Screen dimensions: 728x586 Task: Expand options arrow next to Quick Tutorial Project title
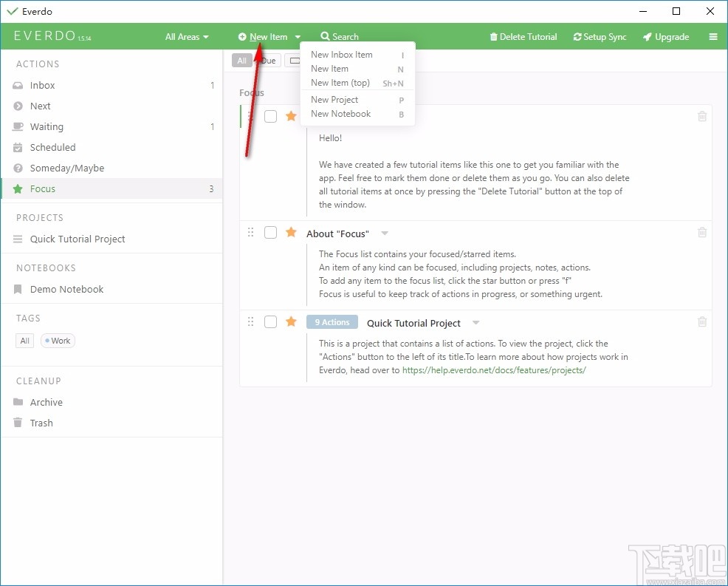476,322
